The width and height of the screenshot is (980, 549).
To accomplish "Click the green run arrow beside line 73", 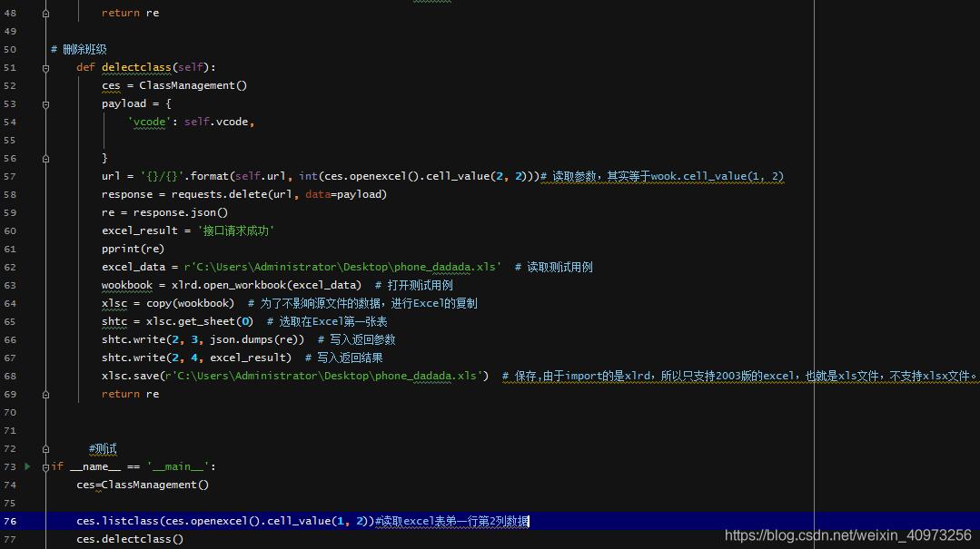I will [27, 466].
